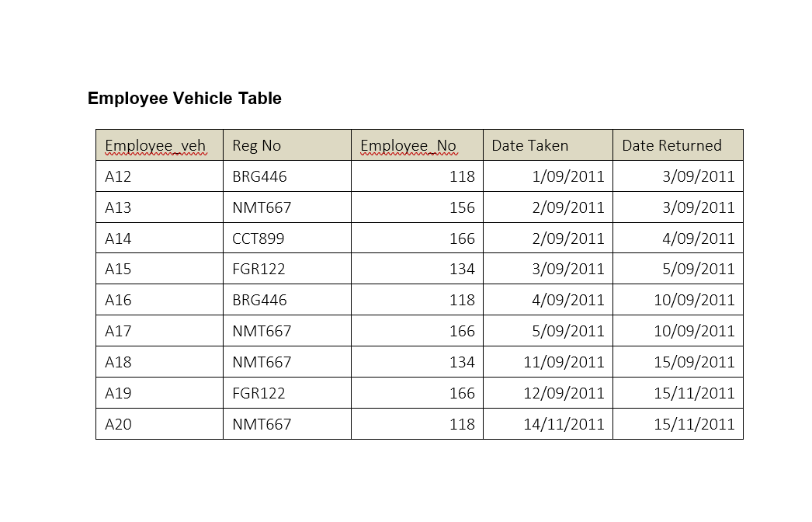Select employee number 156 cell
Viewport: 812px width, 522px height.
click(x=418, y=207)
